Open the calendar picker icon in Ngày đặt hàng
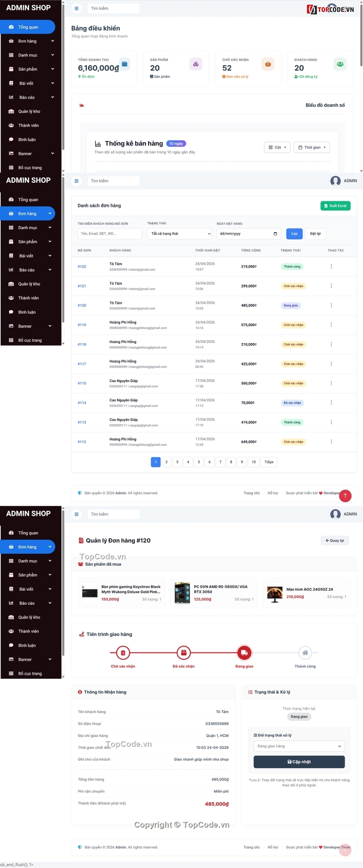The width and height of the screenshot is (363, 868). click(275, 234)
